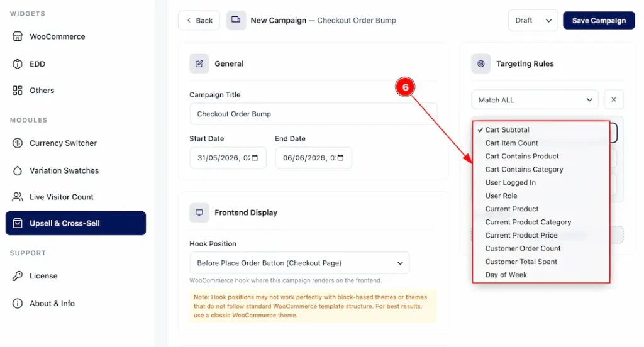
Task: Click the Campaign Title input field
Action: click(313, 114)
